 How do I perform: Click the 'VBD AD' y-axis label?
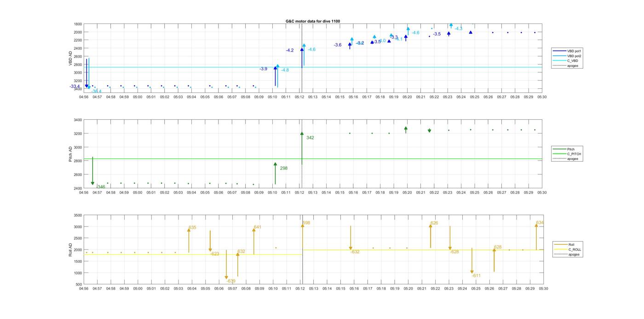71,58
